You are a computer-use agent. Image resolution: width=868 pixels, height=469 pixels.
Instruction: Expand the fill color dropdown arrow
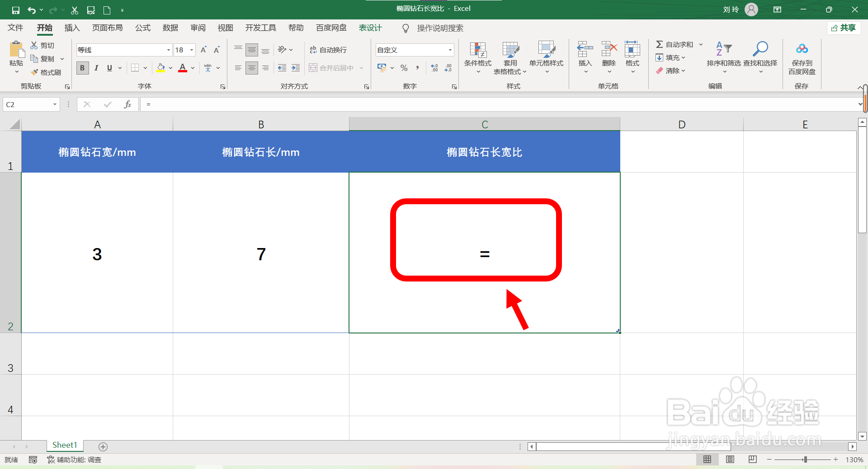170,68
